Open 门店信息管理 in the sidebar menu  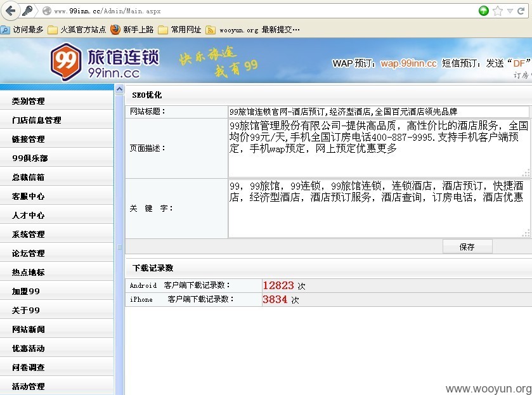coord(56,120)
